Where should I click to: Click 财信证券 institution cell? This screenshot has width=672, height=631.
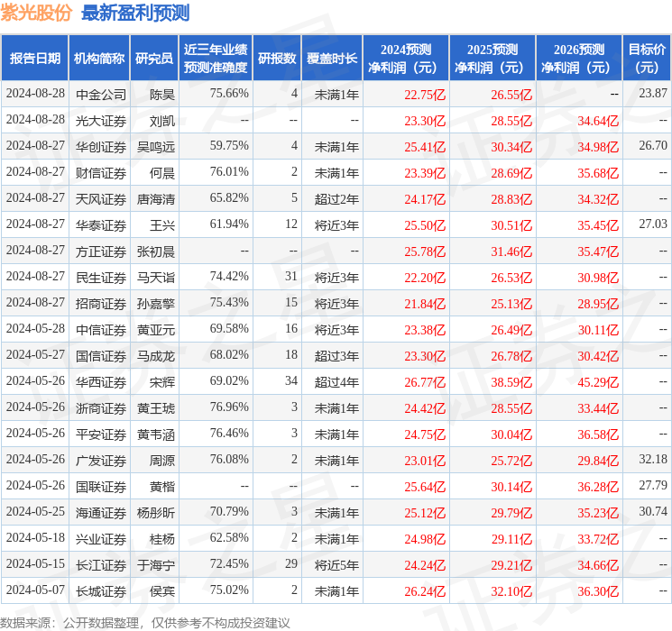[x=101, y=173]
